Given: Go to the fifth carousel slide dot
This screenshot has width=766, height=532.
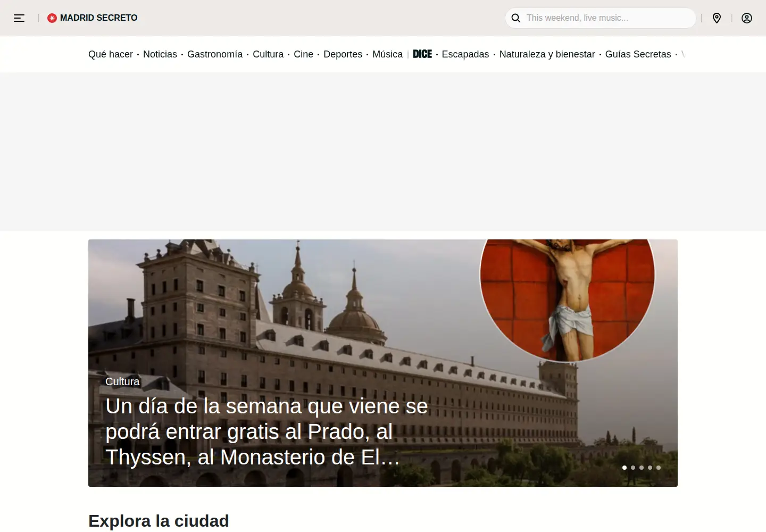Looking at the screenshot, I should point(659,468).
